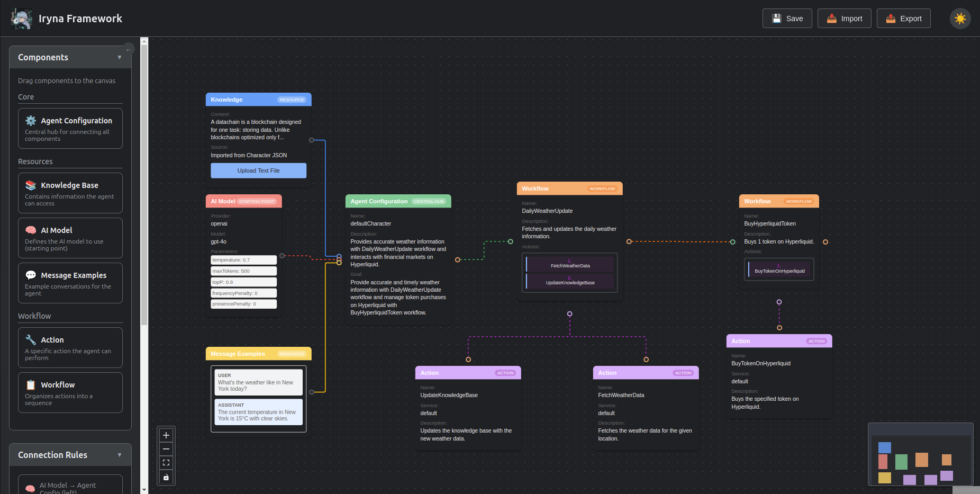Select the Knowledge node header

tap(258, 100)
